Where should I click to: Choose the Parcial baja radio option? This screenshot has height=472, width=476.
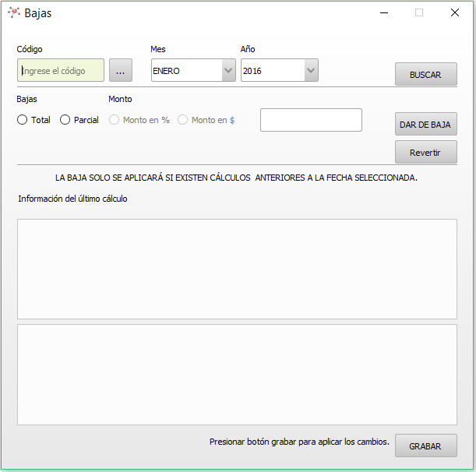click(65, 120)
